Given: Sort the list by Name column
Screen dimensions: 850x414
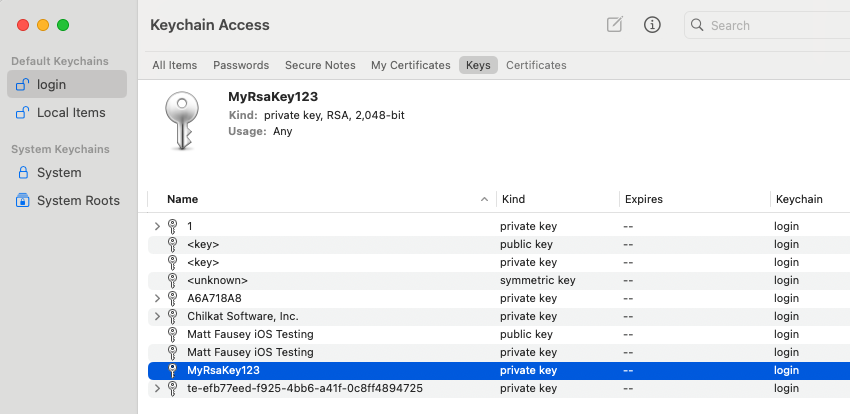Looking at the screenshot, I should pos(182,199).
